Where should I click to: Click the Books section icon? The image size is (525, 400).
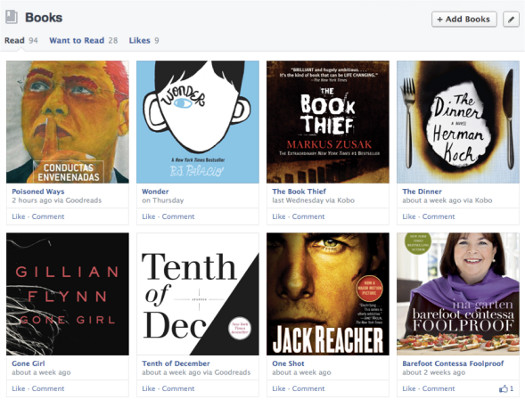coord(12,17)
